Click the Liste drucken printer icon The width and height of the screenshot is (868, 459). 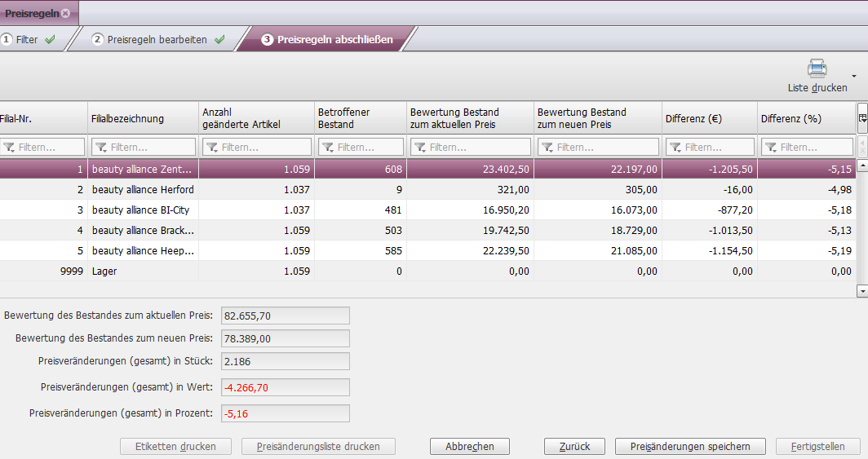point(817,68)
